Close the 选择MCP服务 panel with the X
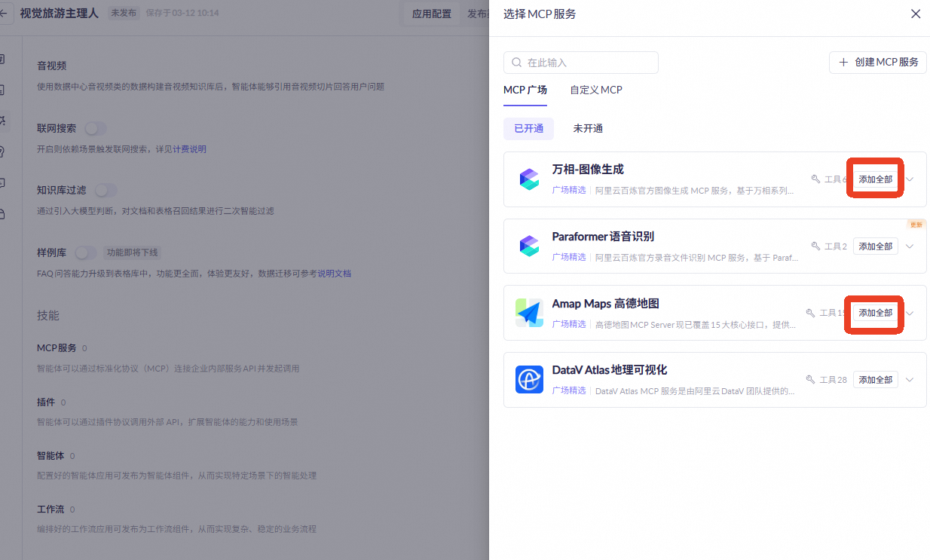This screenshot has width=930, height=560. pyautogui.click(x=916, y=14)
